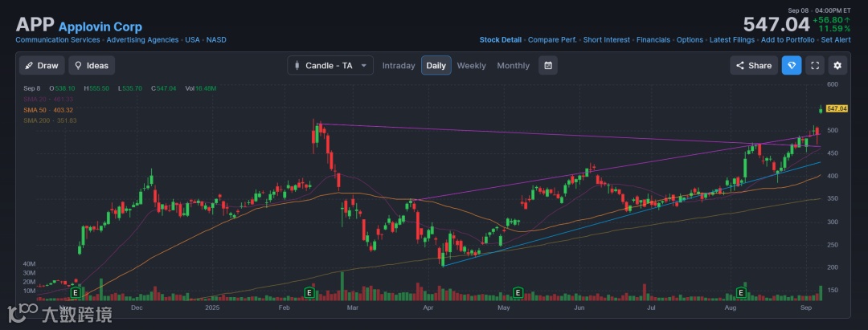Open the Latest Filings link
868x330 pixels.
click(732, 40)
